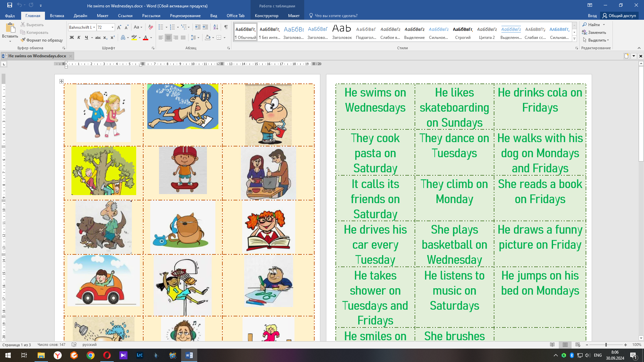
Task: Sort text with the А-Я sort icon
Action: [x=216, y=27]
